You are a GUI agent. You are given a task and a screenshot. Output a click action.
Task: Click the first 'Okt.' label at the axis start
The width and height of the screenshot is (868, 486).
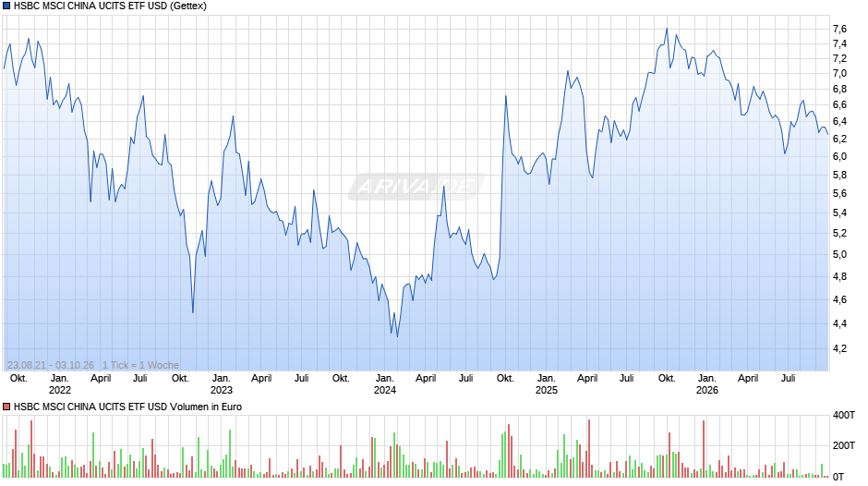click(x=18, y=379)
